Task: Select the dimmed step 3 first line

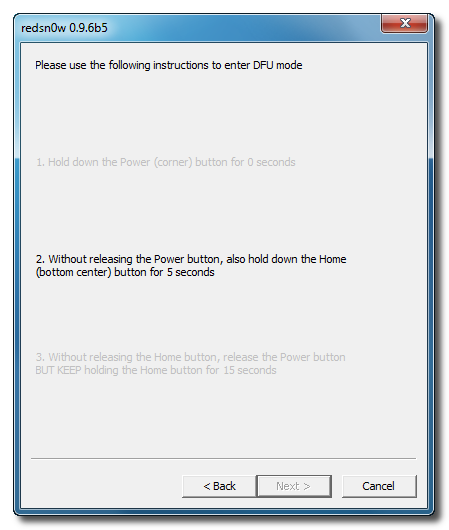Action: click(x=190, y=357)
